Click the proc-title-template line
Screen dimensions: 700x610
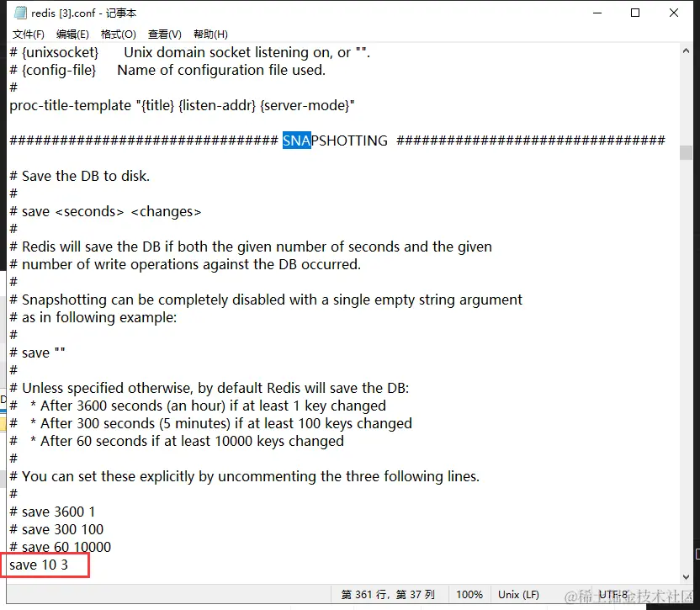[x=182, y=105]
